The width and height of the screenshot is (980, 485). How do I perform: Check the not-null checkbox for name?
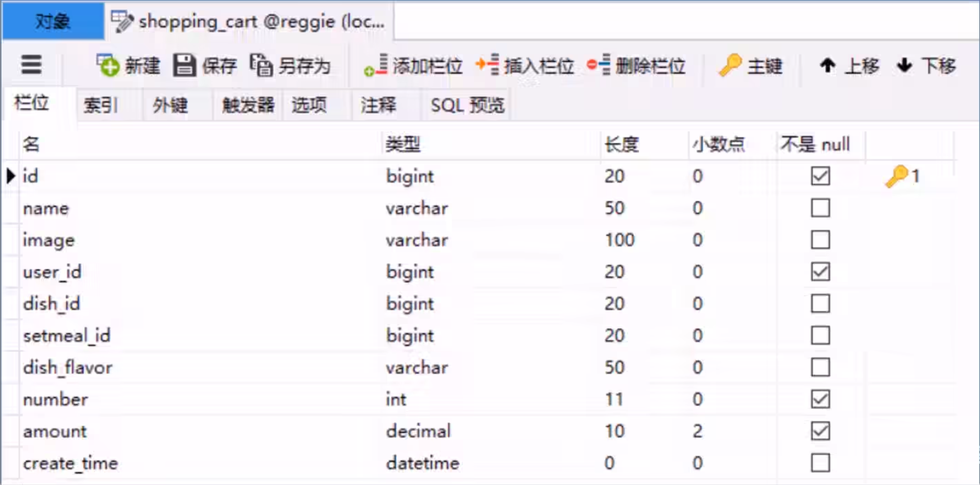pyautogui.click(x=820, y=208)
